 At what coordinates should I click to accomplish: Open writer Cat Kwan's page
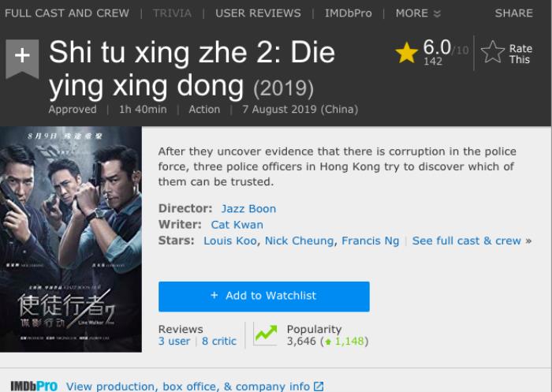tap(237, 225)
